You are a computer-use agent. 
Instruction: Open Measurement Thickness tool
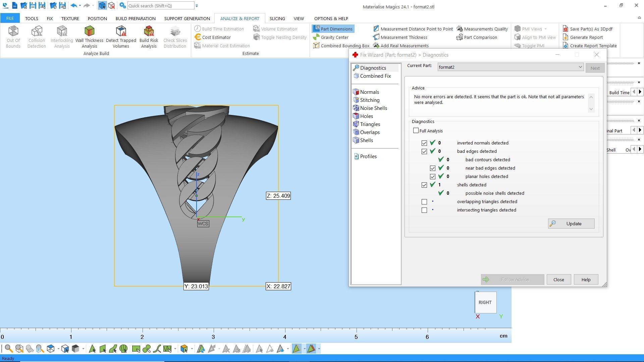(x=404, y=37)
